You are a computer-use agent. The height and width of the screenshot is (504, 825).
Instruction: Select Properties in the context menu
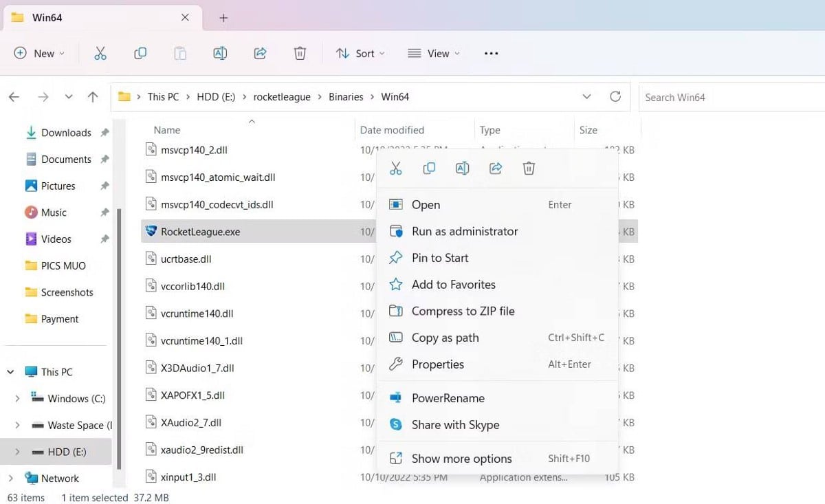click(437, 364)
